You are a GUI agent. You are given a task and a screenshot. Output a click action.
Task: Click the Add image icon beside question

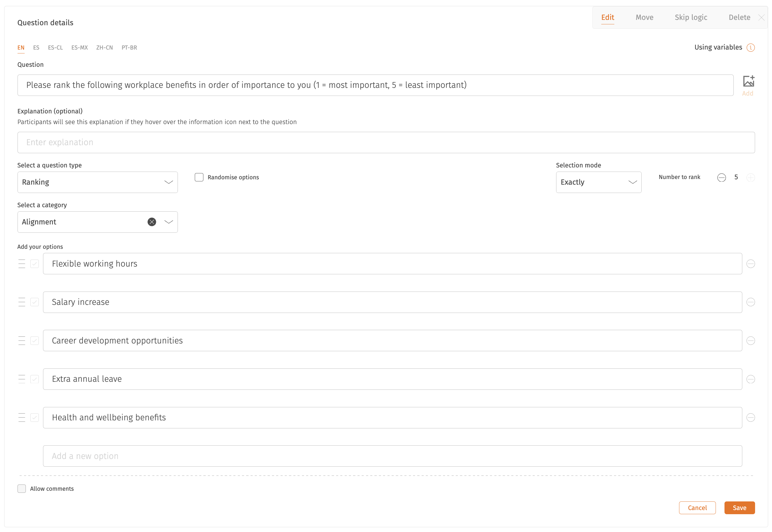tap(748, 81)
